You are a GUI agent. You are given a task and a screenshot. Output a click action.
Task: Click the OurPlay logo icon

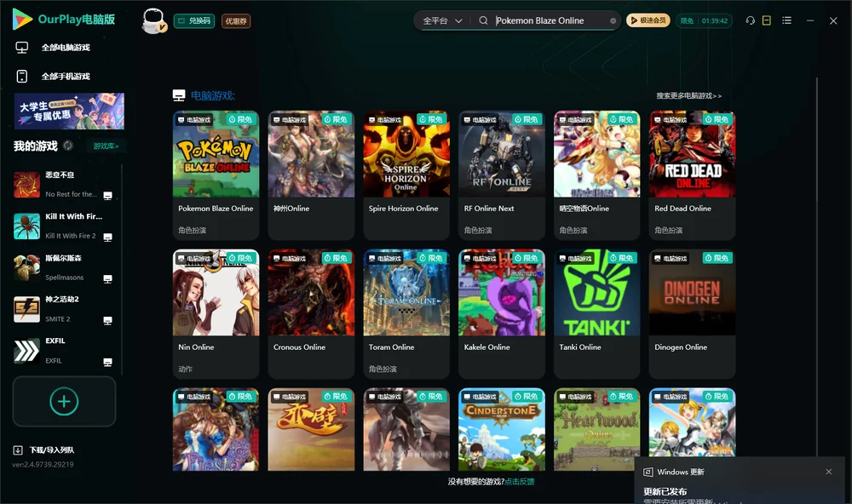point(22,19)
